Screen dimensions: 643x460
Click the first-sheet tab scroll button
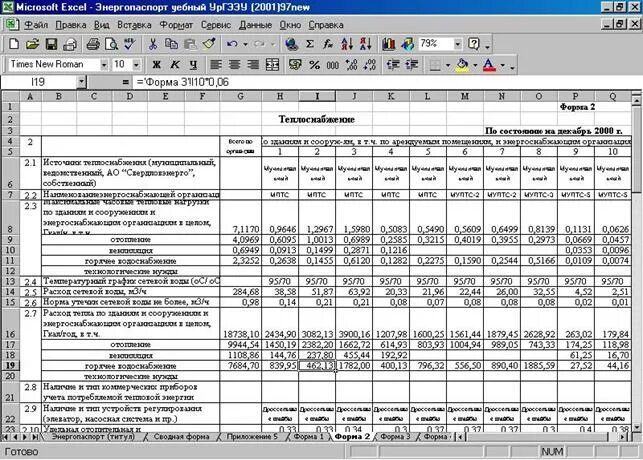pyautogui.click(x=5, y=437)
